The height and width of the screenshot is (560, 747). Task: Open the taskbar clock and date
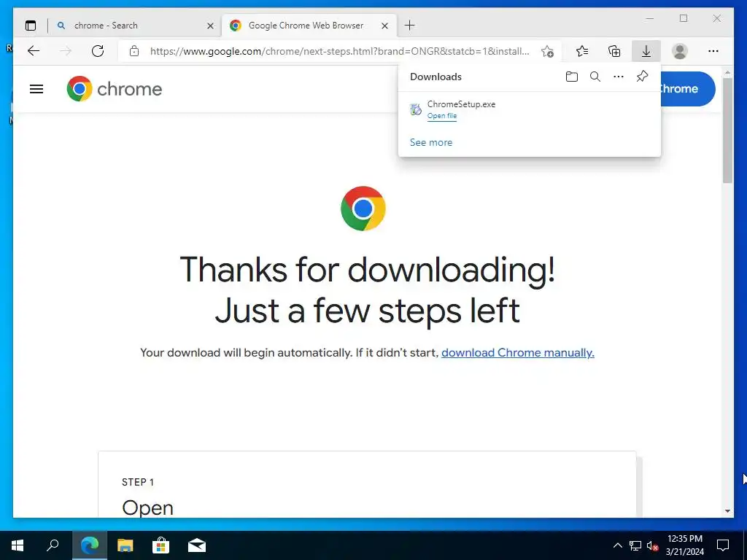click(x=684, y=545)
